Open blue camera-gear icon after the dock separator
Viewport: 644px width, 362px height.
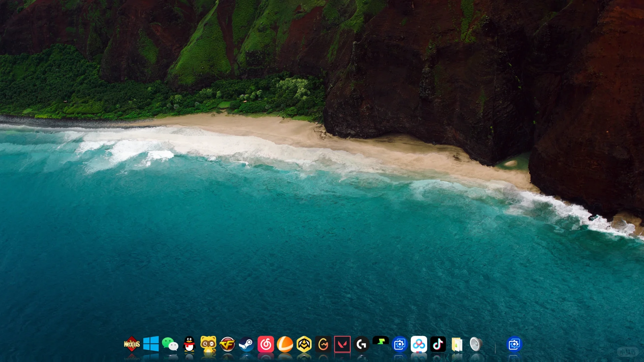pos(514,344)
